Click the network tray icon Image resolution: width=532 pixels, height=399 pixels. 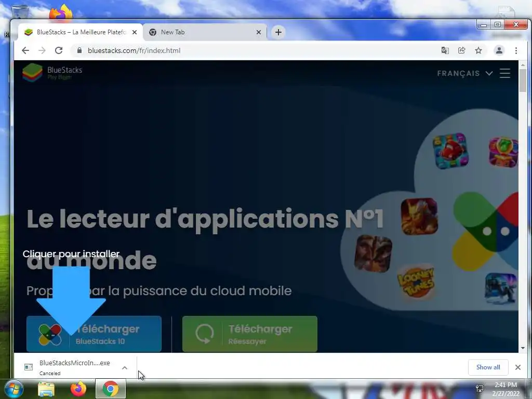(x=480, y=389)
